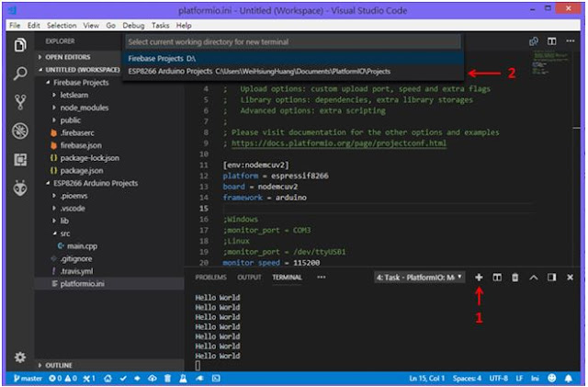
Task: Open the Debug menu
Action: point(133,26)
